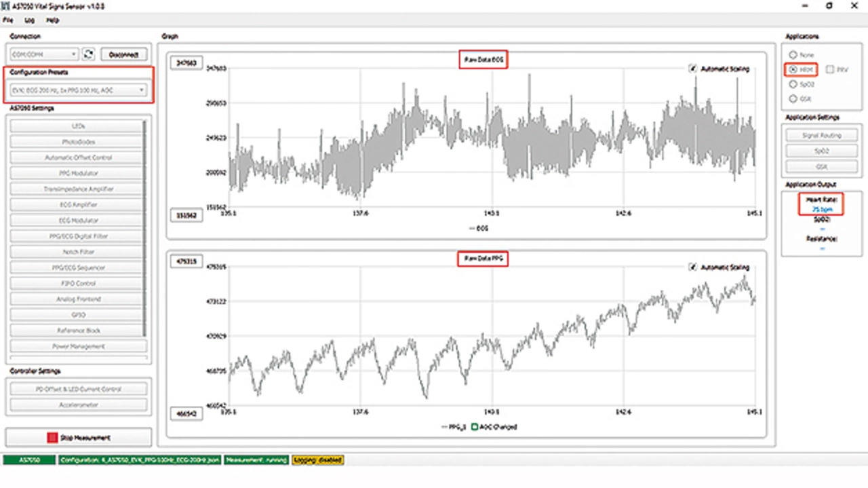868x488 pixels.
Task: Click the app icon in title bar
Action: (7, 5)
